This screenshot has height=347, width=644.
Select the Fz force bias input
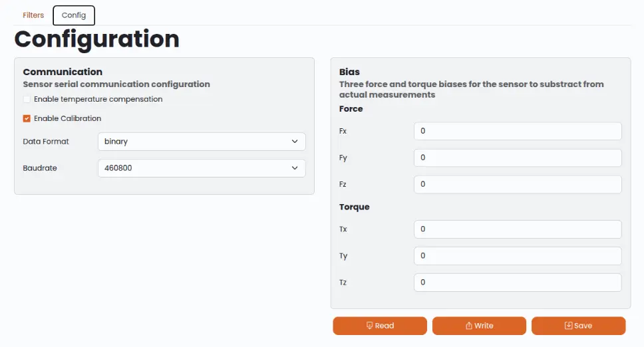pyautogui.click(x=518, y=185)
